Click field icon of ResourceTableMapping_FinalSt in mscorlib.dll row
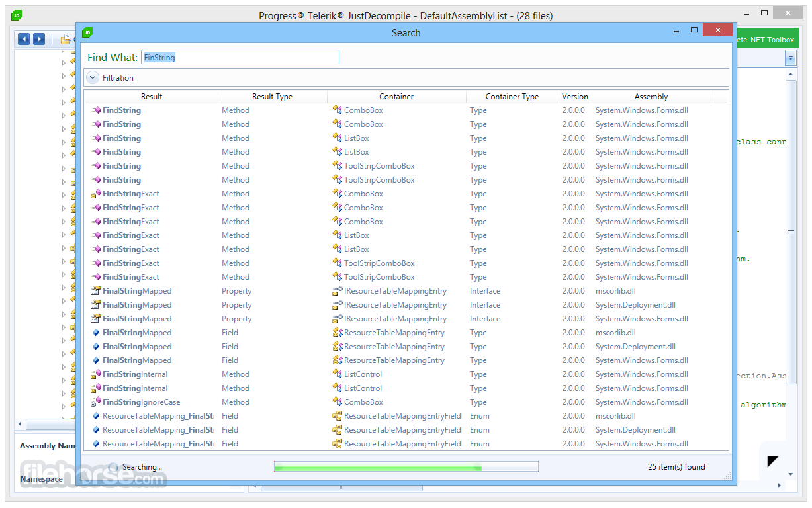The height and width of the screenshot is (508, 812). 96,416
